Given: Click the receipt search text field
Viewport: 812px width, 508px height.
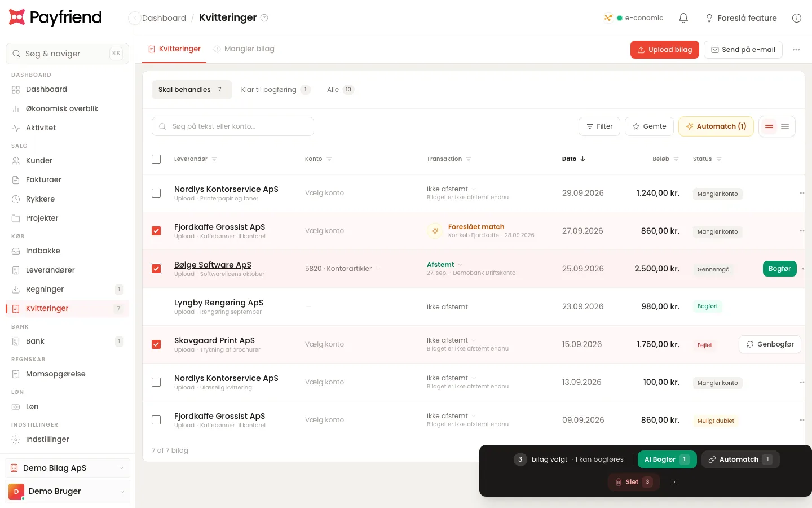Looking at the screenshot, I should click(233, 126).
